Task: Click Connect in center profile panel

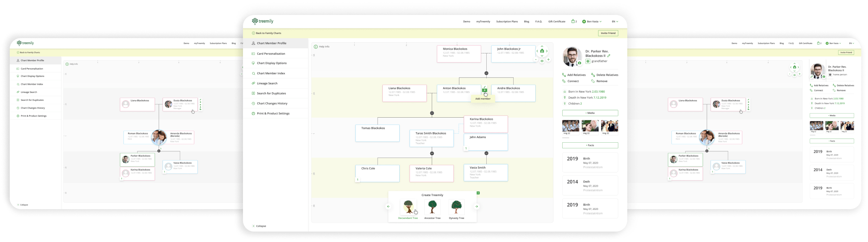Action: tap(570, 81)
